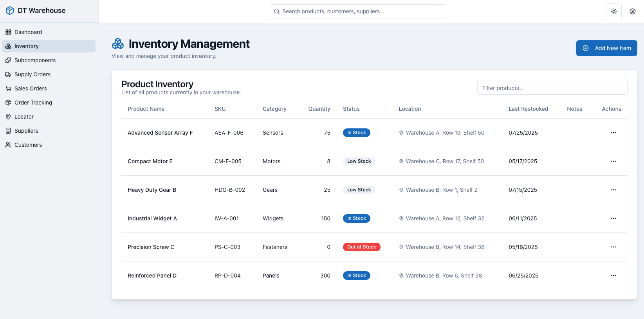
Task: Click Out of Stock badge for Precision Screw C
Action: pos(362,247)
